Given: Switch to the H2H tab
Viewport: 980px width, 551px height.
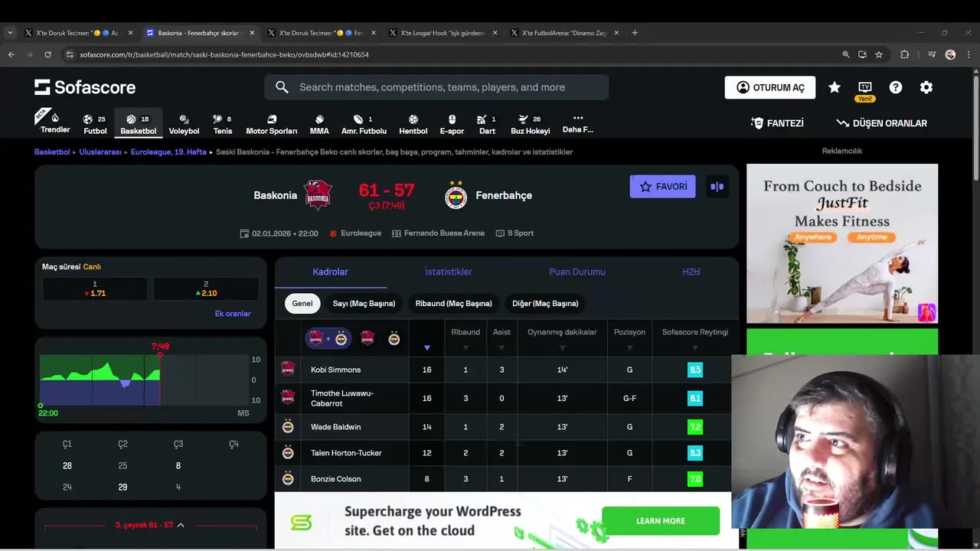Looking at the screenshot, I should pyautogui.click(x=691, y=272).
